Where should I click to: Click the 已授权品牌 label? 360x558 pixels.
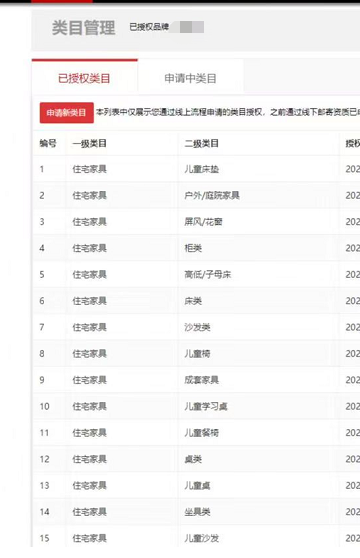[149, 27]
